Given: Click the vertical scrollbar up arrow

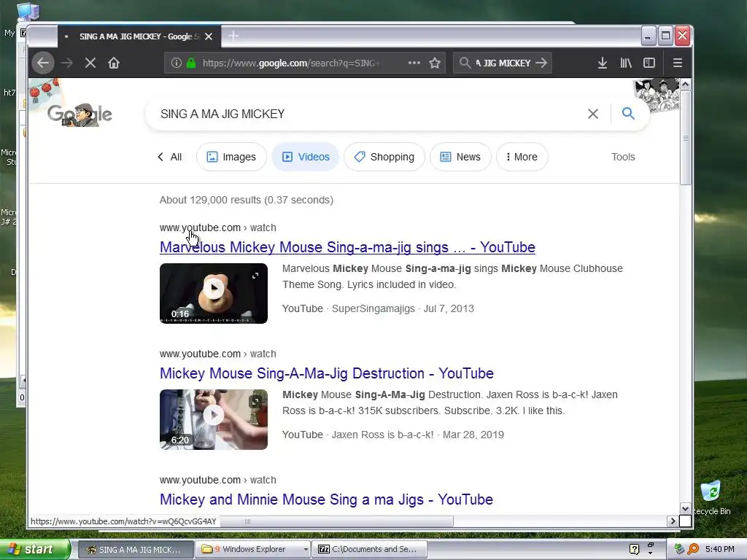Looking at the screenshot, I should (x=686, y=85).
